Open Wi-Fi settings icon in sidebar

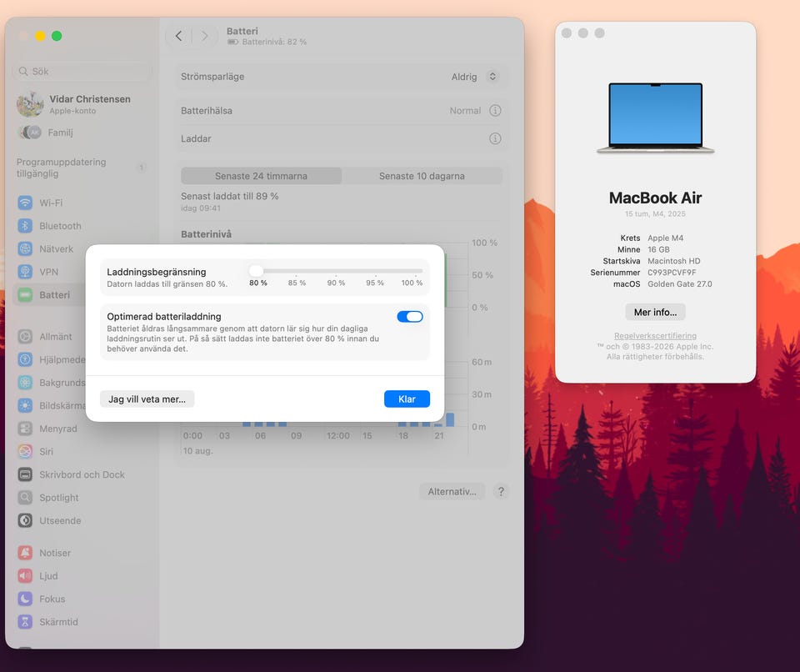coord(25,203)
